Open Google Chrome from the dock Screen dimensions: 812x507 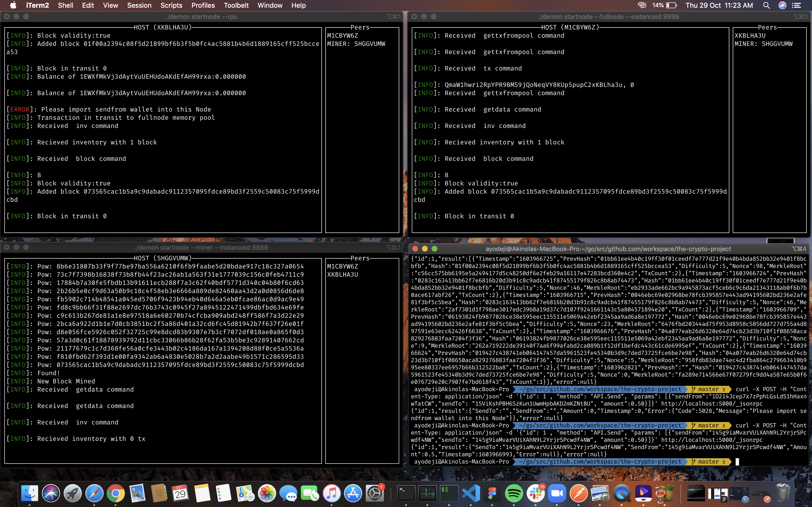pyautogui.click(x=116, y=493)
